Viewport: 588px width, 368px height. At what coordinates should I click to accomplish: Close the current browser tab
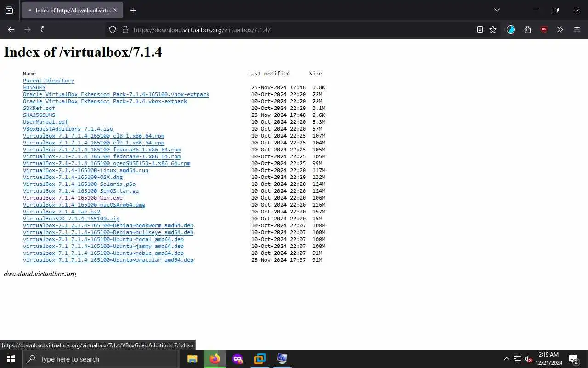(x=115, y=10)
